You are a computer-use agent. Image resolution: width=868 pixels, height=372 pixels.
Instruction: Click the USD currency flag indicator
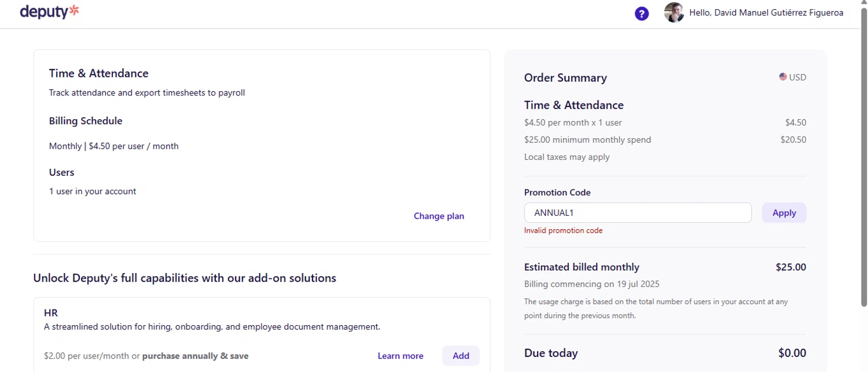point(792,78)
